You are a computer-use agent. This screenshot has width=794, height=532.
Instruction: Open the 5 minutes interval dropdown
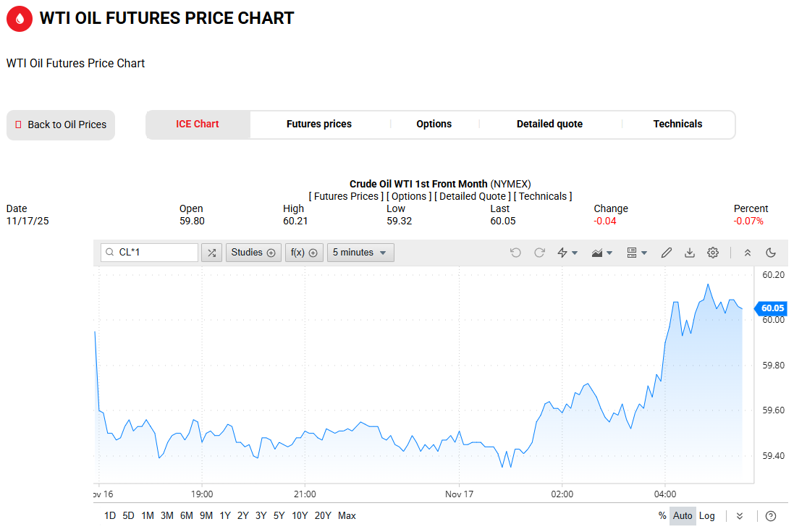[360, 253]
